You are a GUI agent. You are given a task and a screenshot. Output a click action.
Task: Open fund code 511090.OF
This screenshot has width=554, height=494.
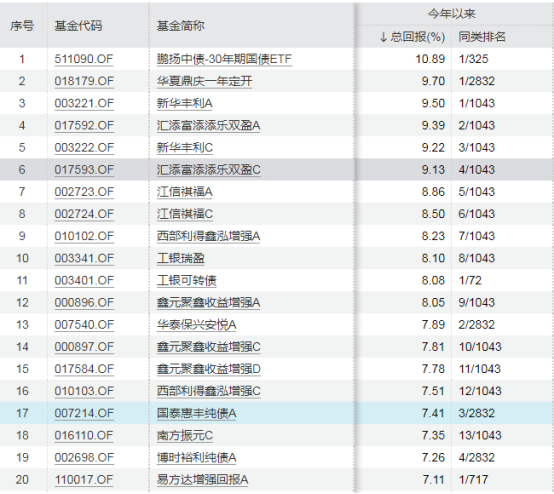click(x=84, y=59)
